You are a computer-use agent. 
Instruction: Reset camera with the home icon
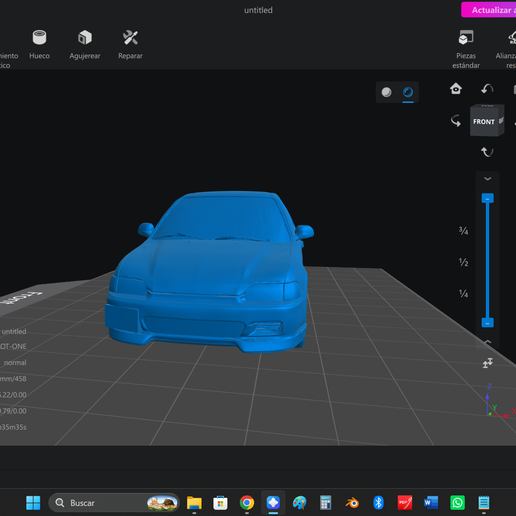coord(456,89)
